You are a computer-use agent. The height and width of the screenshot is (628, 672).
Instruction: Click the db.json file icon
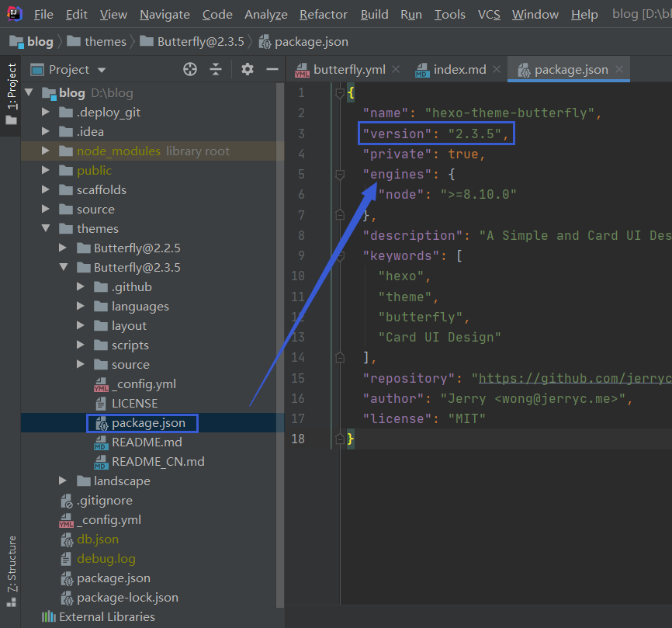coord(67,540)
